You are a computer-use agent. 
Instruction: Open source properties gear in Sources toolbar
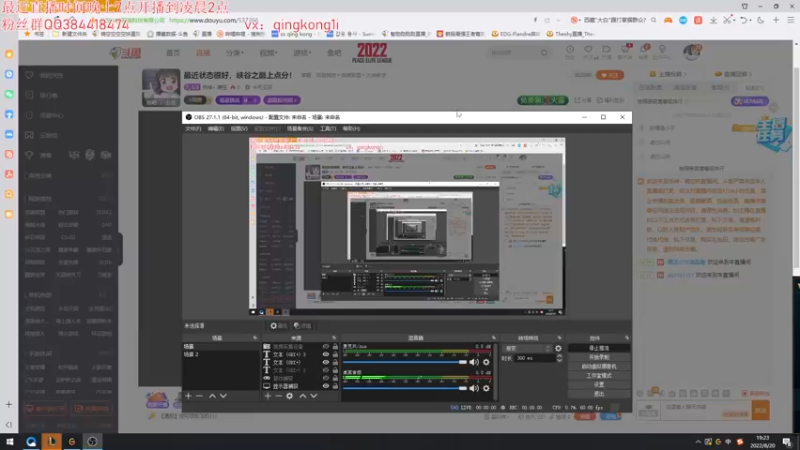pos(289,396)
